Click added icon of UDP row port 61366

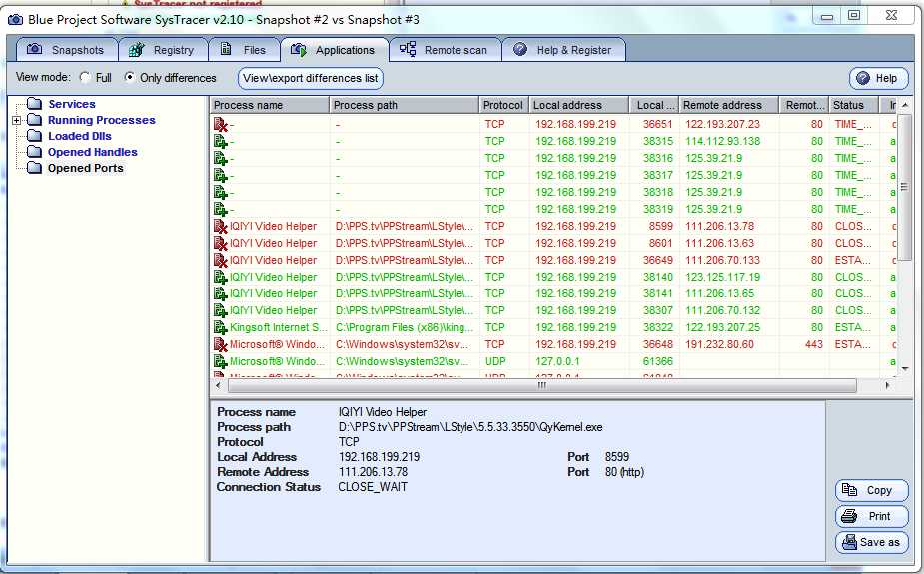pos(221,361)
